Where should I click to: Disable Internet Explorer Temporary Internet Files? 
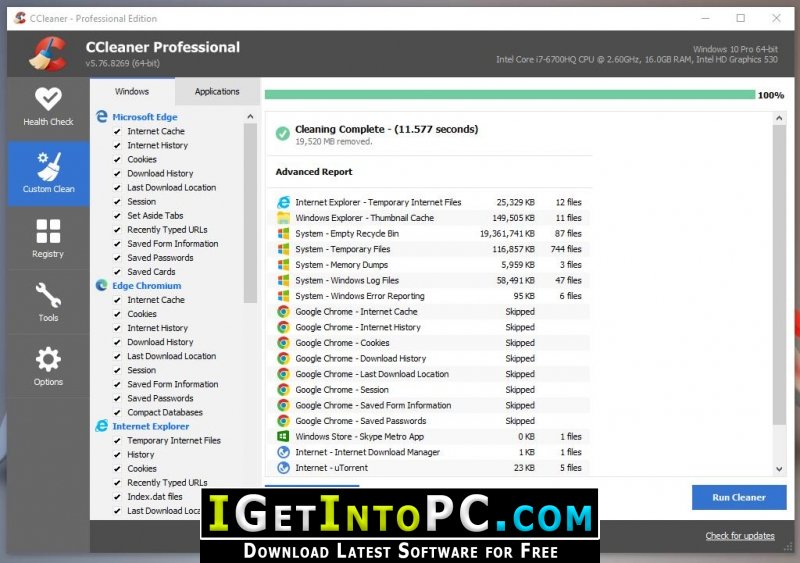point(117,440)
